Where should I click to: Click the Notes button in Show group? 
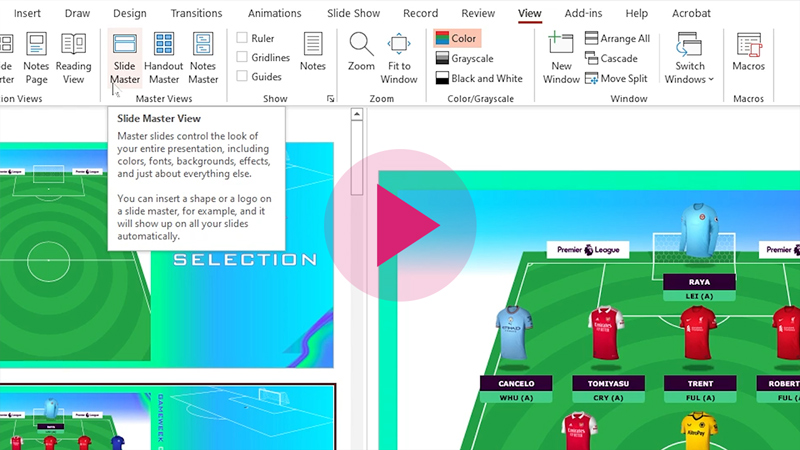click(x=313, y=52)
